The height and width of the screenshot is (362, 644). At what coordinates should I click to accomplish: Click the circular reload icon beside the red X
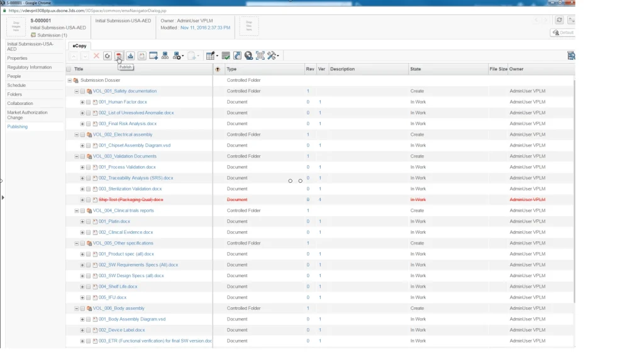[x=108, y=56]
